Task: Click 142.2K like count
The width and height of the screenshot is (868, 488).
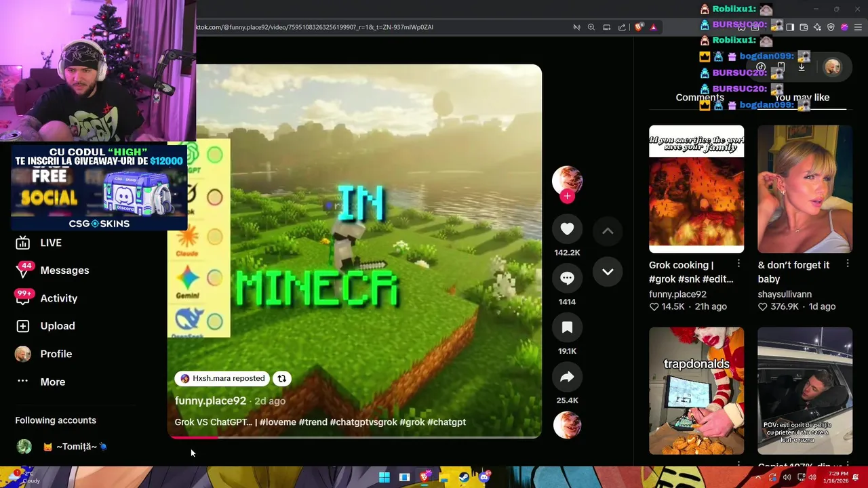Action: pyautogui.click(x=567, y=253)
